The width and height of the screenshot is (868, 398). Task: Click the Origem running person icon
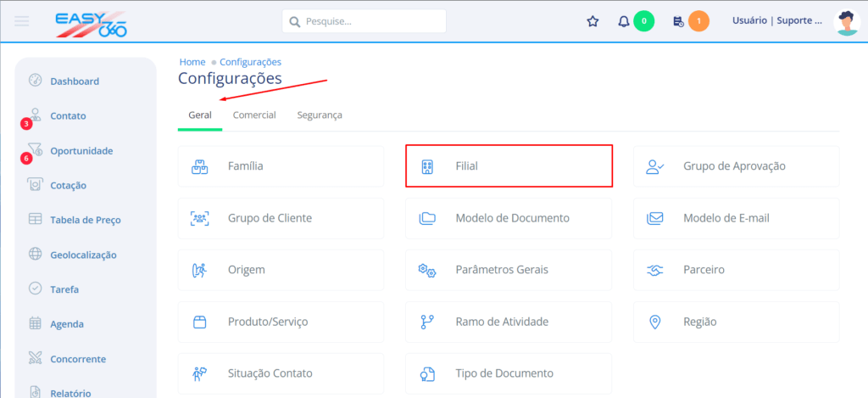[199, 270]
